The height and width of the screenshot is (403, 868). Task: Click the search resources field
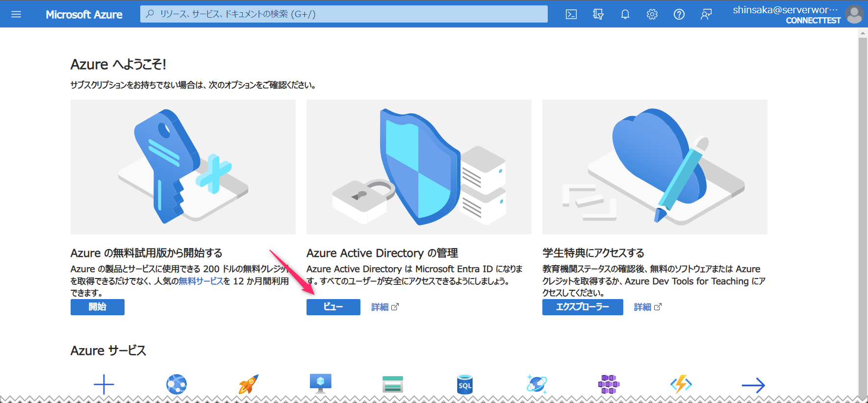pos(344,14)
